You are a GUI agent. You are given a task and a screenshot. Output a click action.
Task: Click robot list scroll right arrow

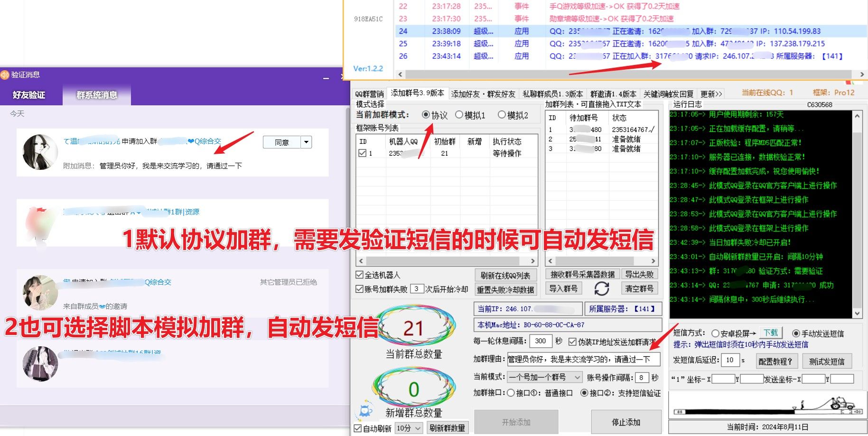pos(533,261)
